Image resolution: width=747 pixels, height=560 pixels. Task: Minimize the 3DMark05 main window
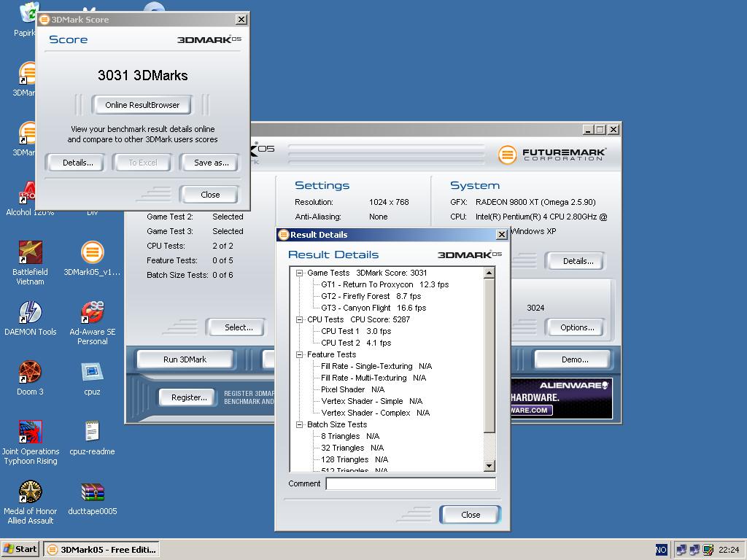(x=589, y=130)
